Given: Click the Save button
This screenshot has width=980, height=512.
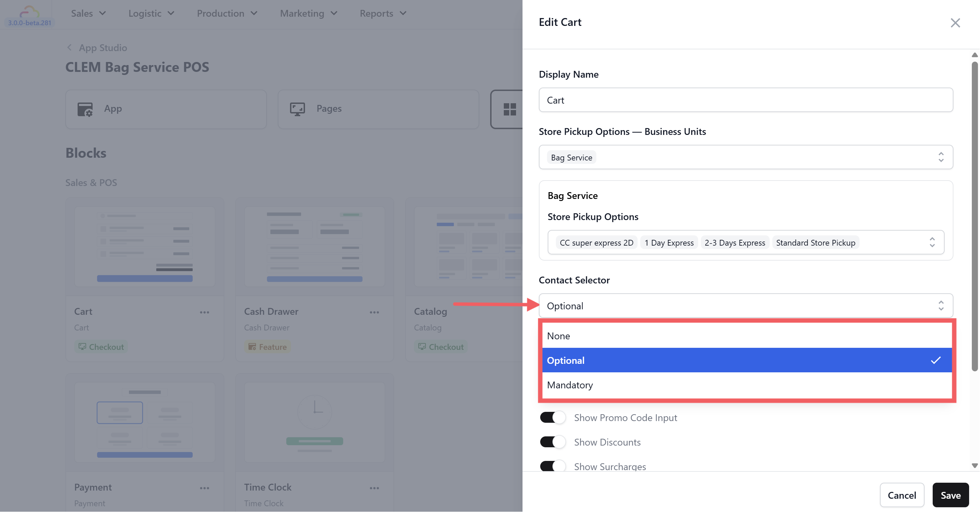Looking at the screenshot, I should pos(950,495).
